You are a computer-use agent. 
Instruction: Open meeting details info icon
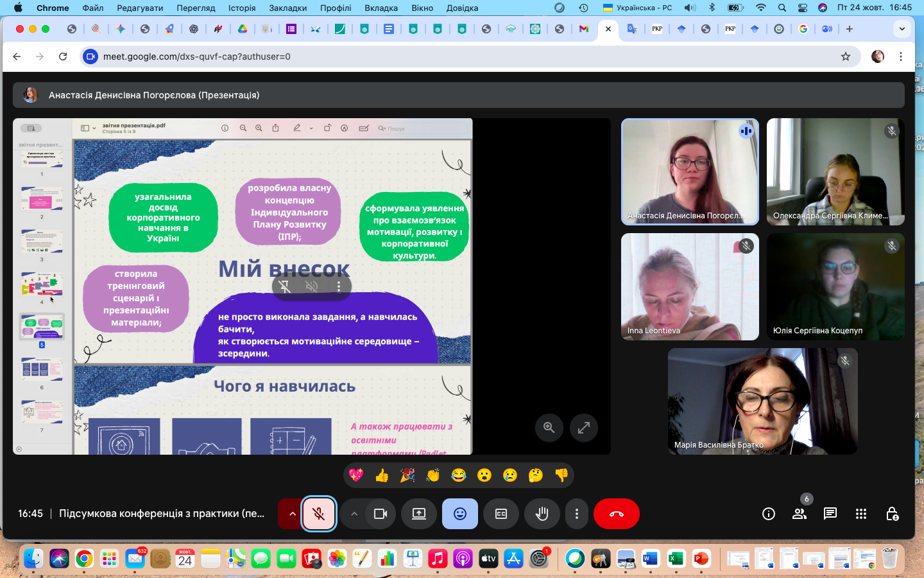tap(769, 514)
